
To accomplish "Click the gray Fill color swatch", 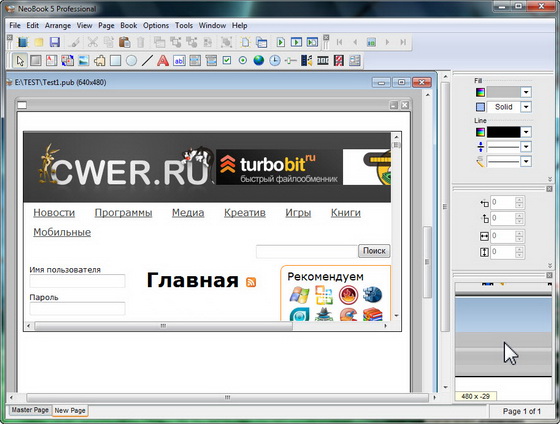I will 504,93.
